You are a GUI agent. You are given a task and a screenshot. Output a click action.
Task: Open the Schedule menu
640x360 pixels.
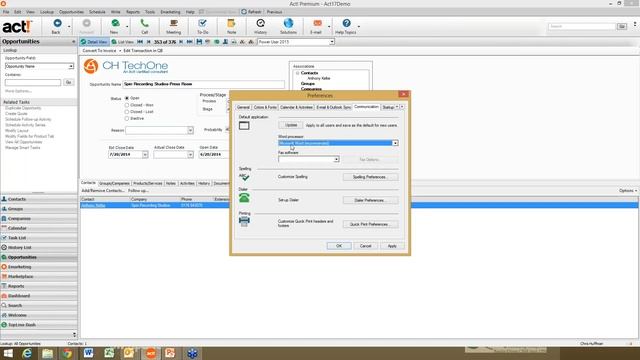point(97,12)
